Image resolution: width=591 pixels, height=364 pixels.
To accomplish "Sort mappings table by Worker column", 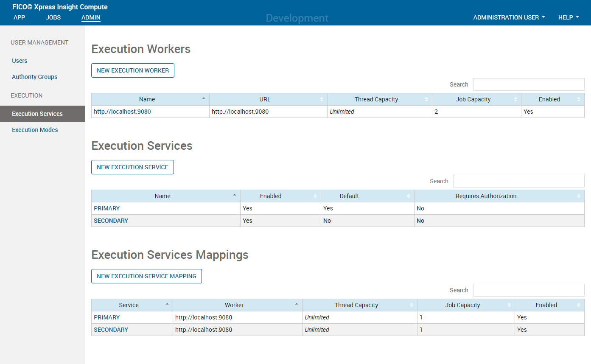I will [x=238, y=305].
